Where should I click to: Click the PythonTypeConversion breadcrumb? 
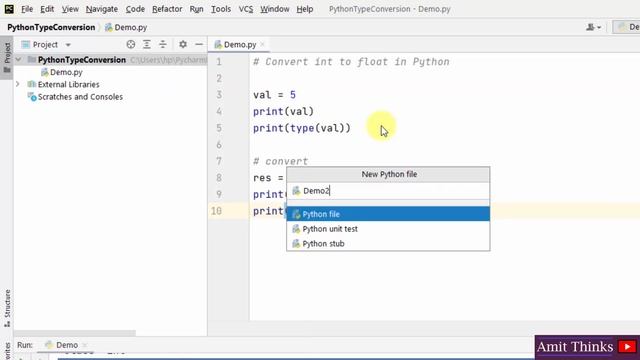click(51, 27)
